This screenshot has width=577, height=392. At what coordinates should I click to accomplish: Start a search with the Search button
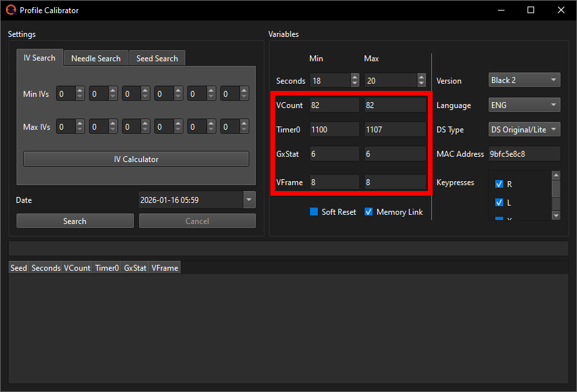[x=75, y=221]
